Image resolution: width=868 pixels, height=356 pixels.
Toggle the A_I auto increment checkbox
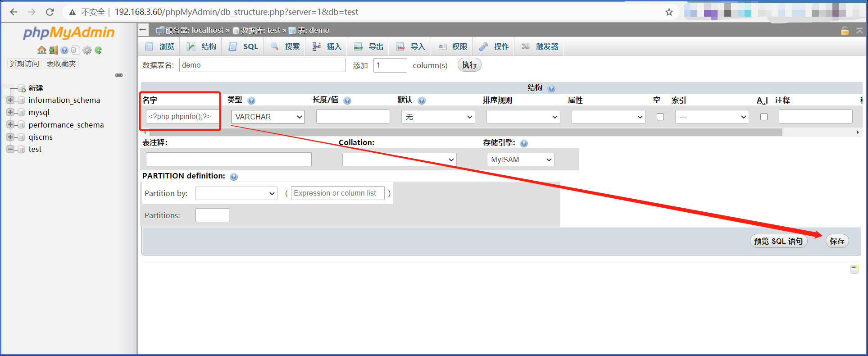[x=764, y=117]
